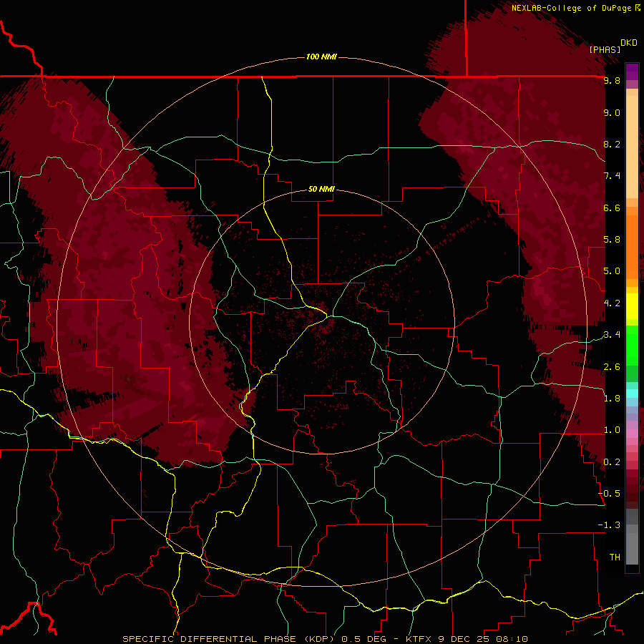Click the 5.0 legend value

pyautogui.click(x=612, y=271)
